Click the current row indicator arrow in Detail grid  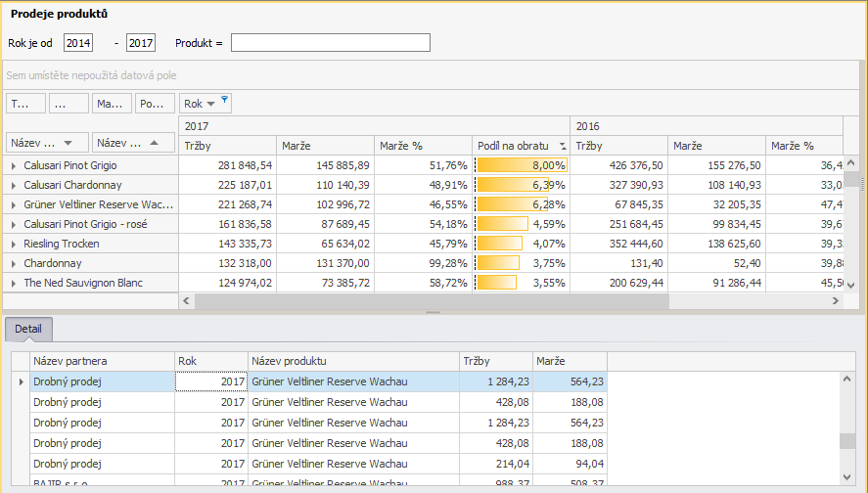(x=21, y=381)
